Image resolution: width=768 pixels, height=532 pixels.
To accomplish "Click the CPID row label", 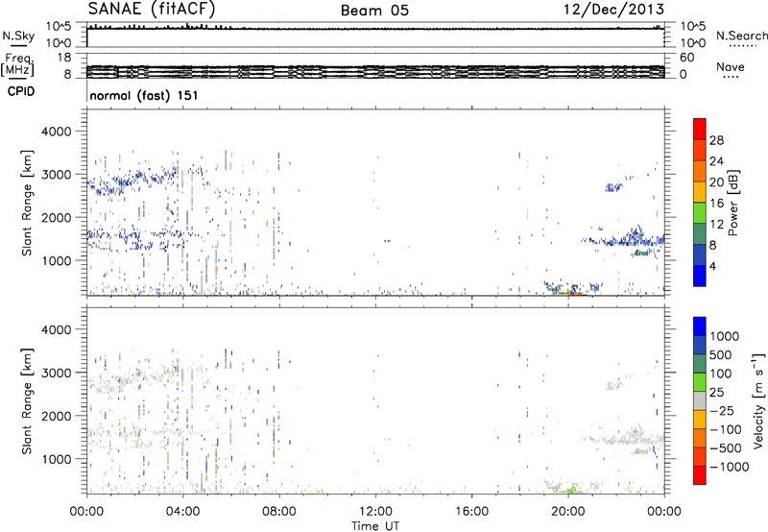I will 21,91.
